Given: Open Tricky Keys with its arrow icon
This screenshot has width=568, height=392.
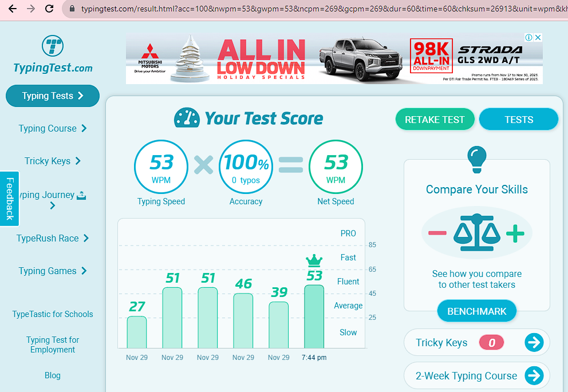Looking at the screenshot, I should [x=534, y=342].
